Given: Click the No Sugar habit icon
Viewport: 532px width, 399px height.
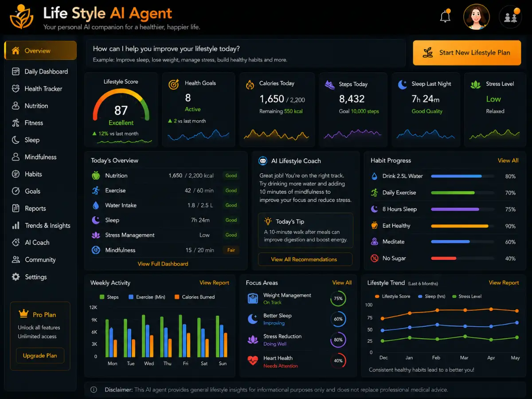Looking at the screenshot, I should pos(374,258).
